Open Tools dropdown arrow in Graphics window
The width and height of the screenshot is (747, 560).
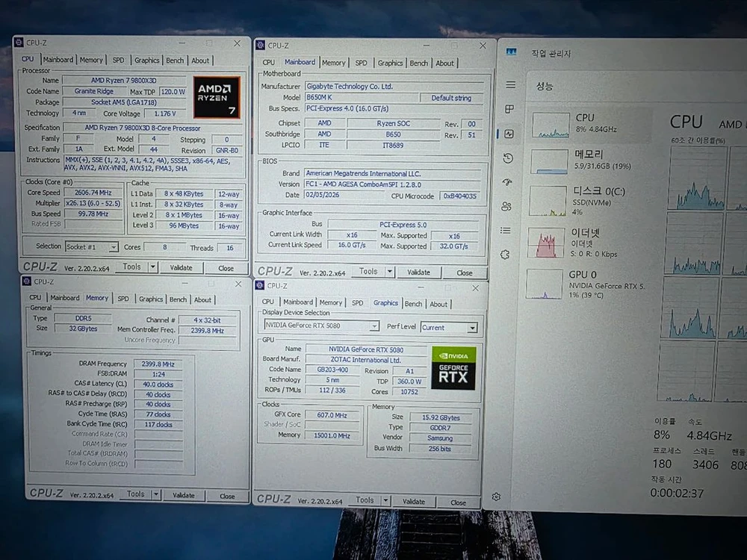(x=386, y=500)
